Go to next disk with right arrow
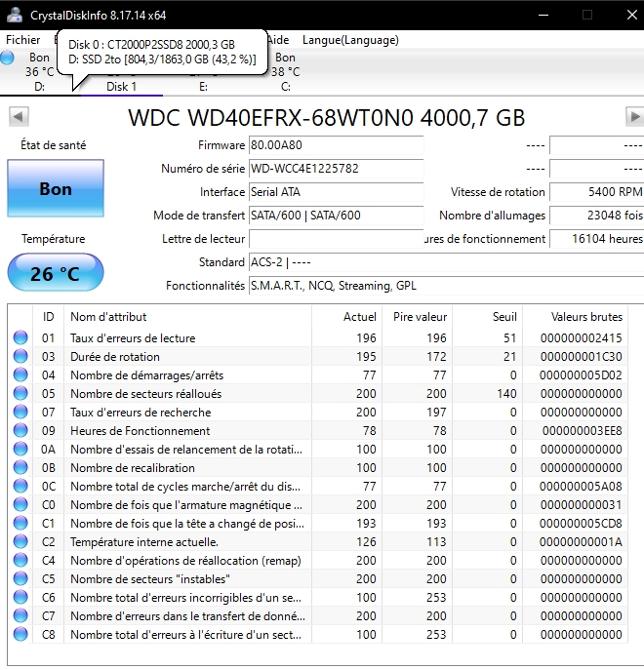Screen dimensions: 644x670 pos(633,117)
